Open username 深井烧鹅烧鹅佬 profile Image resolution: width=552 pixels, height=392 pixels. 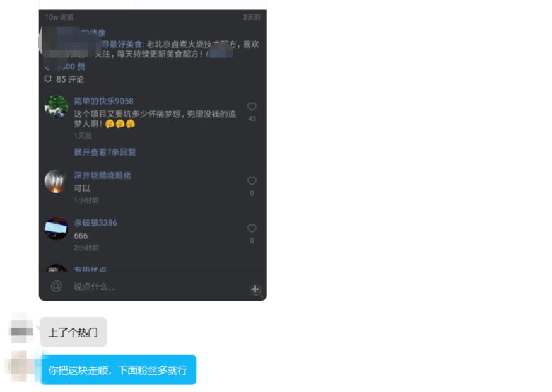102,175
